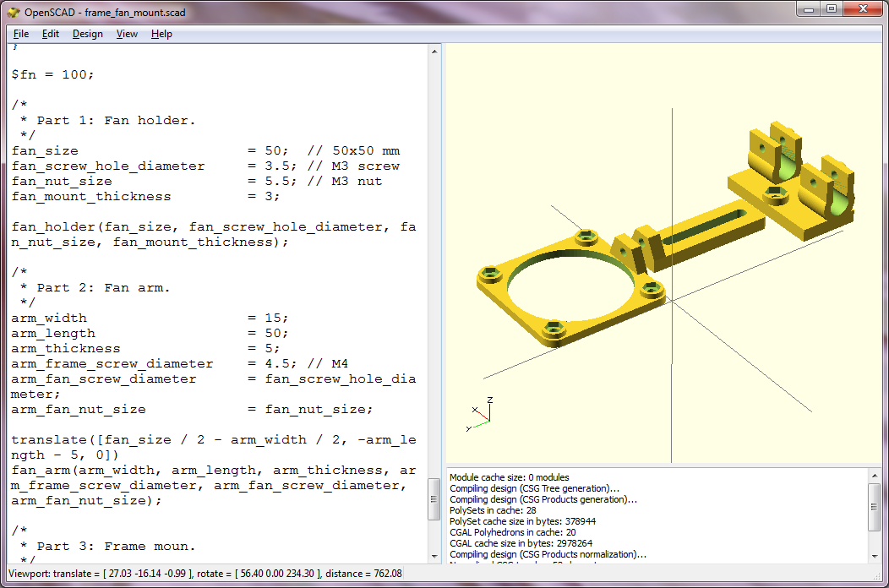Minimize the OpenSCAD window

(x=809, y=9)
